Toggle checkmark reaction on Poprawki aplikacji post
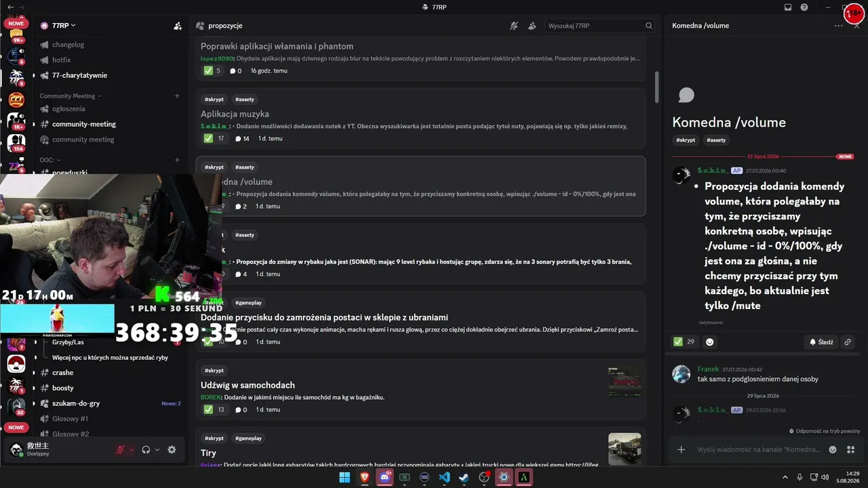 (212, 70)
